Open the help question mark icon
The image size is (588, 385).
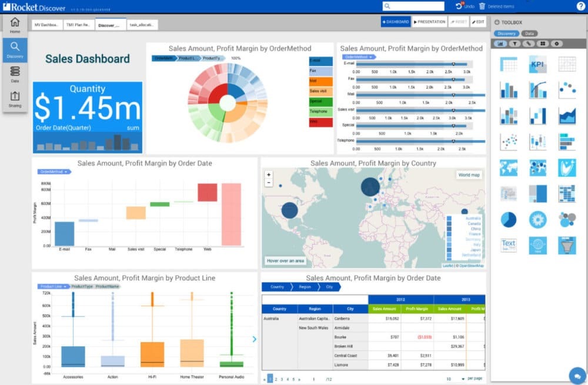tap(580, 6)
